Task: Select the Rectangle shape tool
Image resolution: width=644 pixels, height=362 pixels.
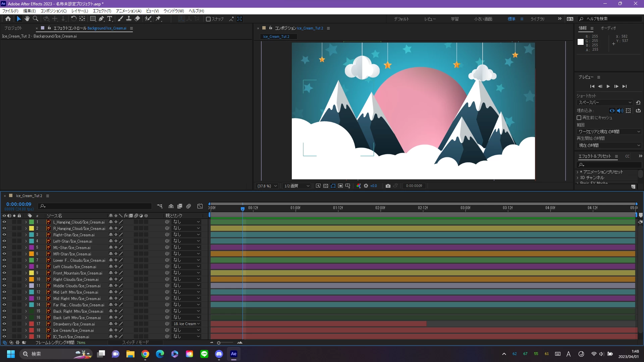Action: pyautogui.click(x=93, y=19)
